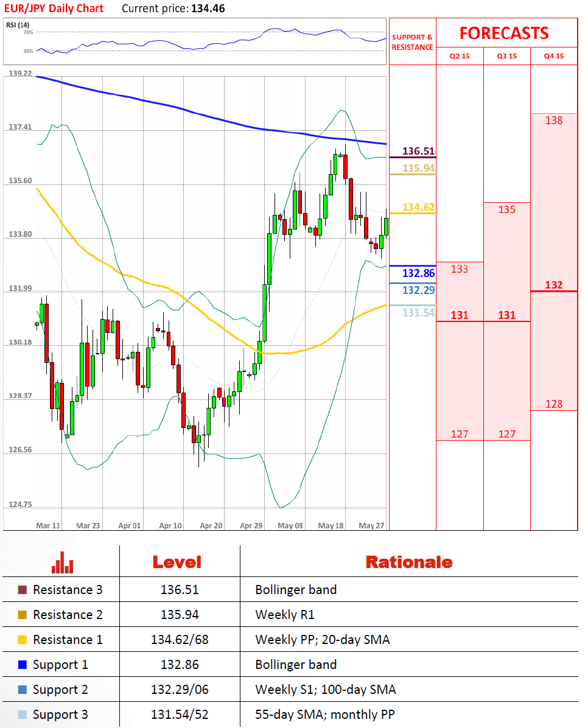This screenshot has width=588, height=728.
Task: Click the Resistance 1 yellow color swatch
Action: click(23, 640)
